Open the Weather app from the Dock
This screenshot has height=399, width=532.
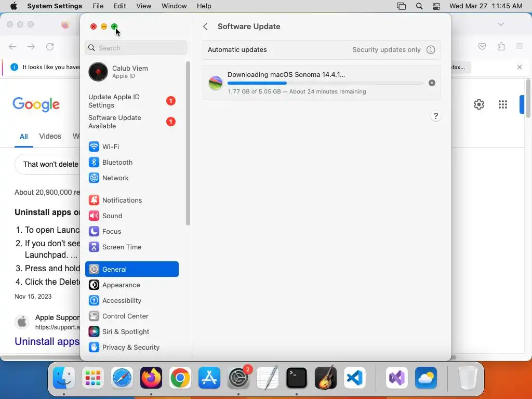click(x=426, y=378)
